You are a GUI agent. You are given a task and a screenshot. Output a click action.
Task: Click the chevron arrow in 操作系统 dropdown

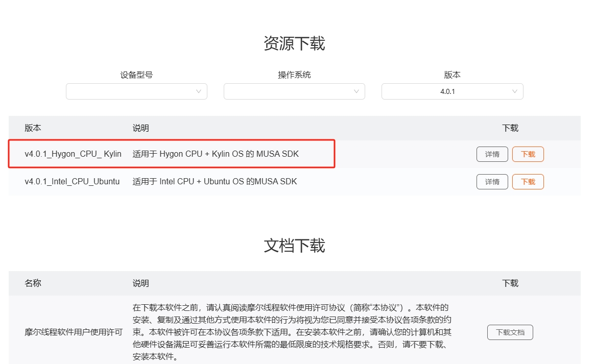356,91
